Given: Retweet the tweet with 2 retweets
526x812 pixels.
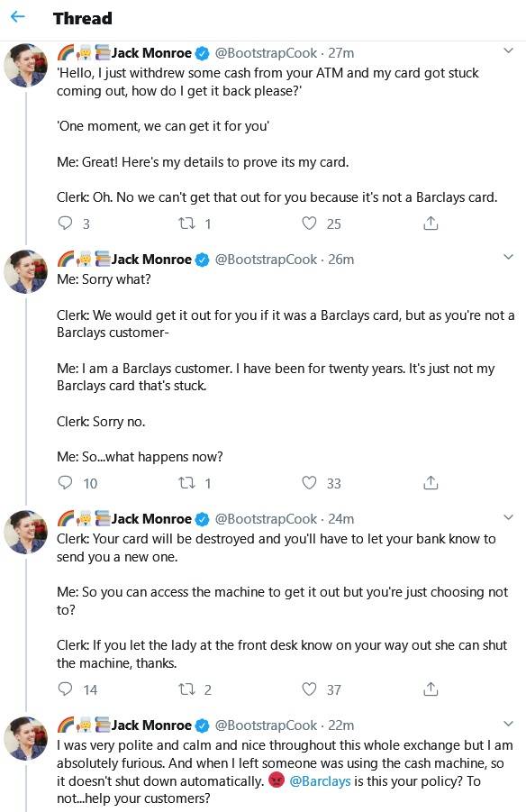Looking at the screenshot, I should tap(186, 689).
